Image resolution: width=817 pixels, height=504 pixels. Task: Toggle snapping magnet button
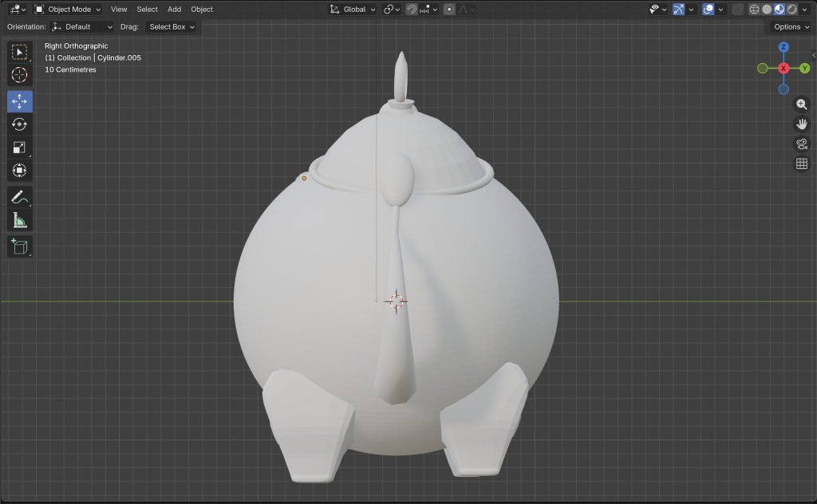412,10
